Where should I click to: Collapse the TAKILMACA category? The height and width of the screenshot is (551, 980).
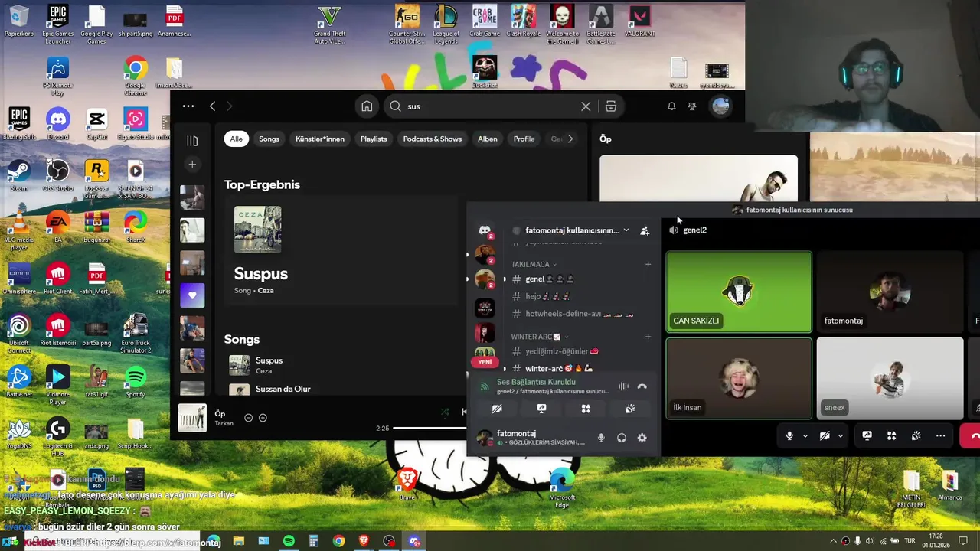pos(534,264)
